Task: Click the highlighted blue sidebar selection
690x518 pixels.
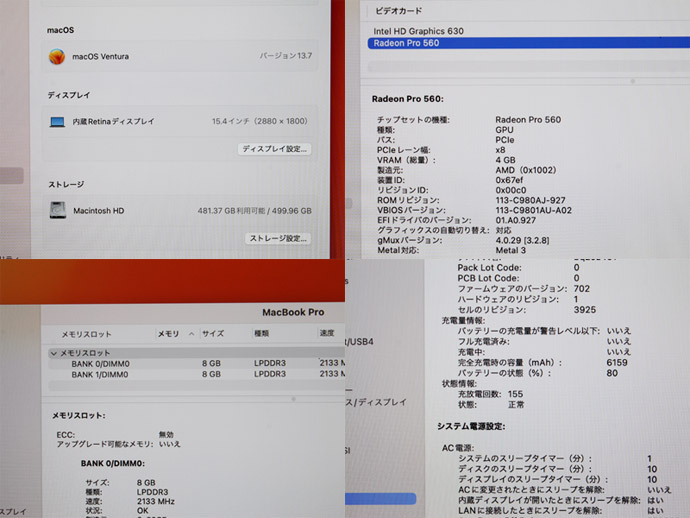Action: point(380,499)
